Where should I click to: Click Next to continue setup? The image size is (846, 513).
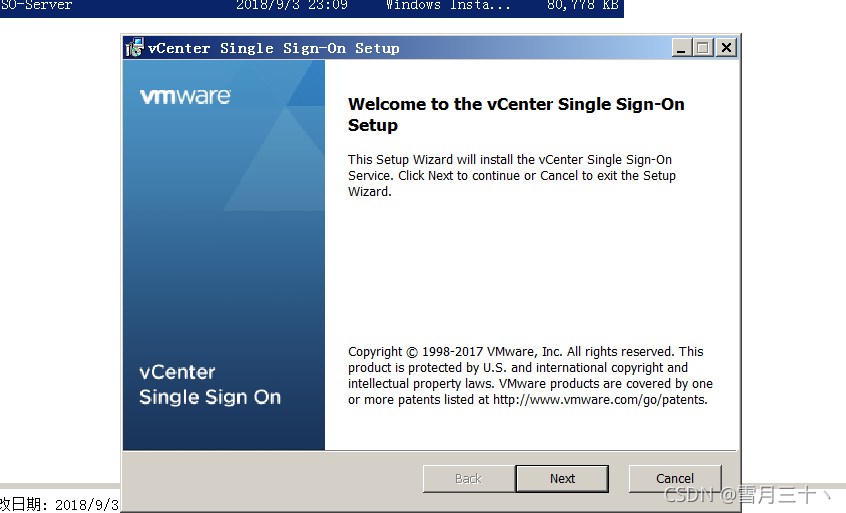point(562,478)
